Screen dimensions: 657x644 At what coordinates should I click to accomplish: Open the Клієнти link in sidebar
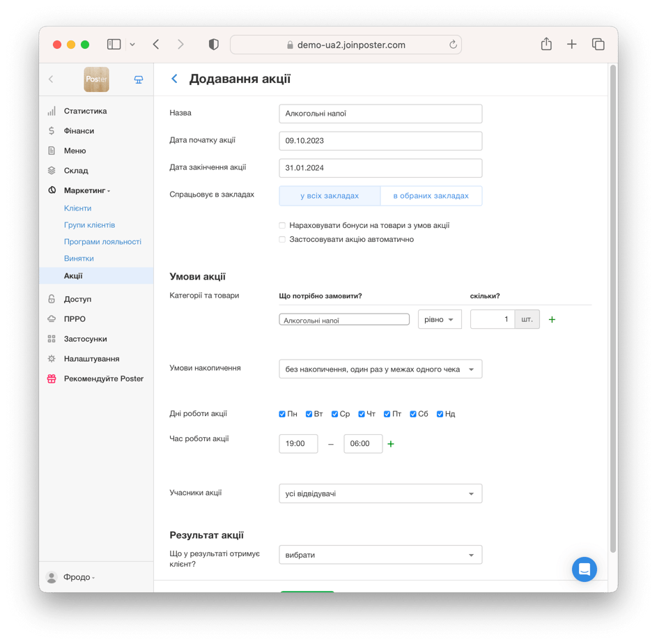point(77,208)
